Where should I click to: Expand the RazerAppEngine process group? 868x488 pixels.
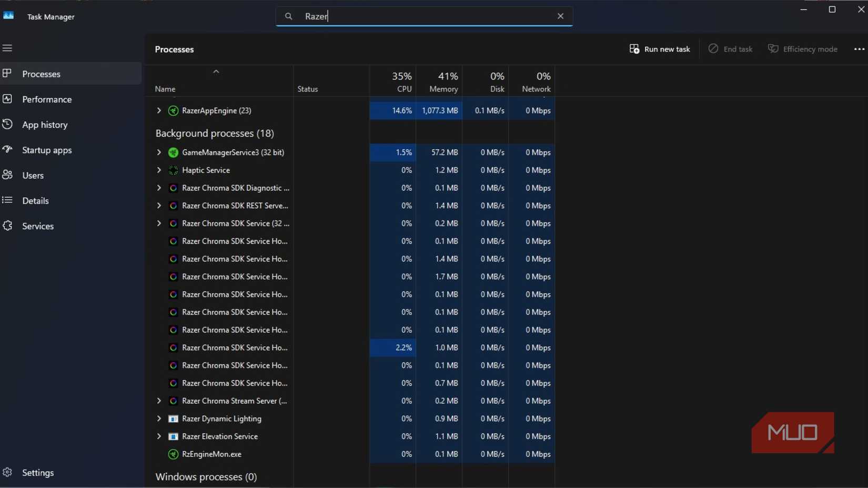[159, 110]
